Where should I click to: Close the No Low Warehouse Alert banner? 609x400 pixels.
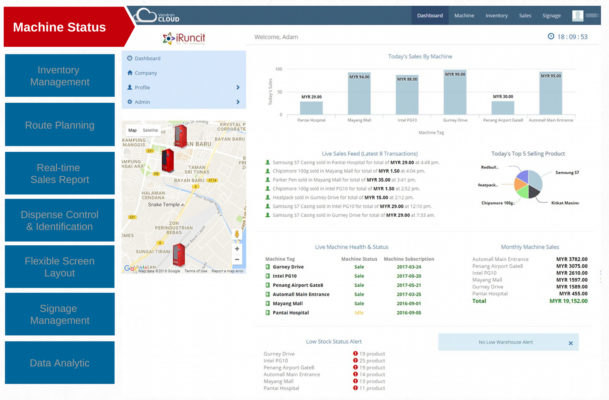pyautogui.click(x=571, y=343)
